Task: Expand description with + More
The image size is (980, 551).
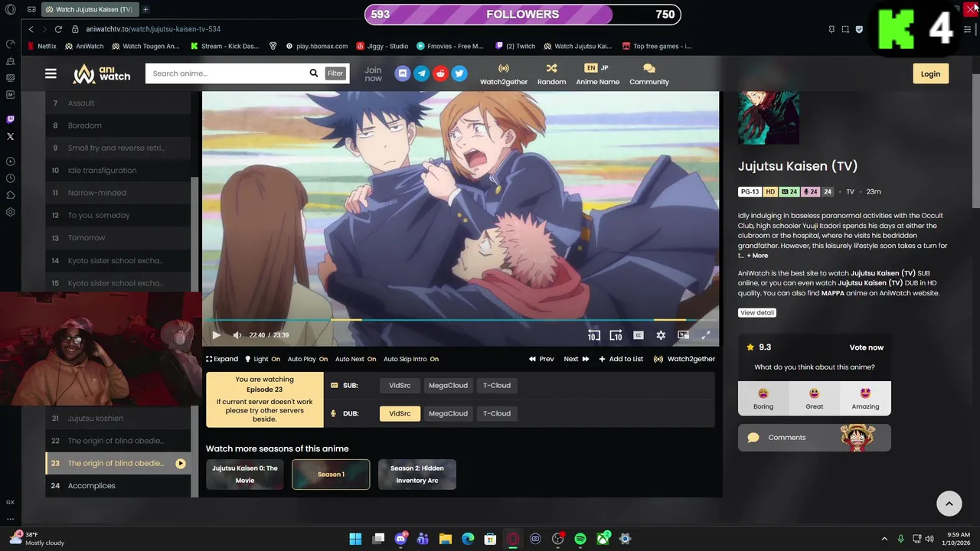Action: 757,256
